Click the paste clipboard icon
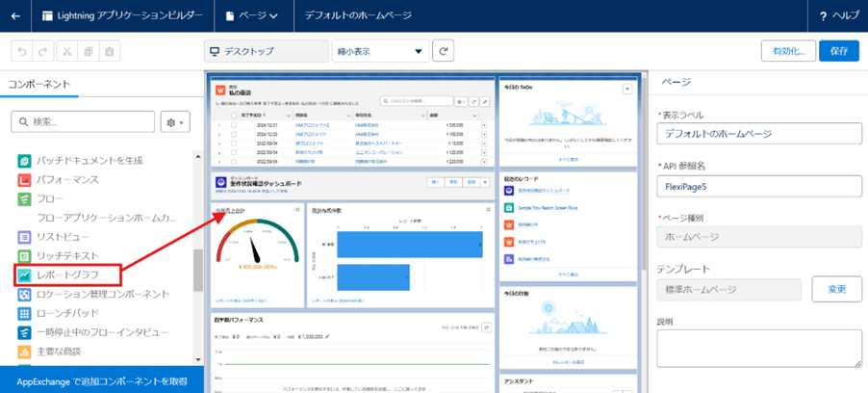This screenshot has height=393, width=868. point(109,52)
